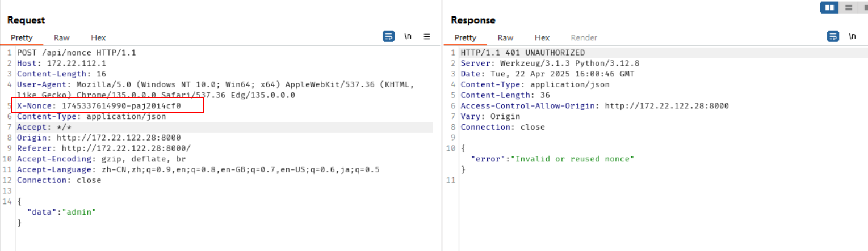Click the response 'Connection: close' header
The height and width of the screenshot is (251, 868).
[503, 127]
